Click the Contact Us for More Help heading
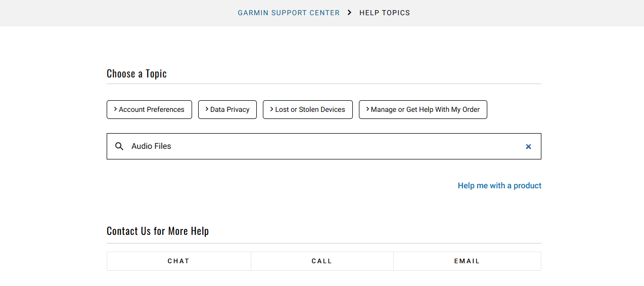Screen dimensions: 644x286 point(158,231)
